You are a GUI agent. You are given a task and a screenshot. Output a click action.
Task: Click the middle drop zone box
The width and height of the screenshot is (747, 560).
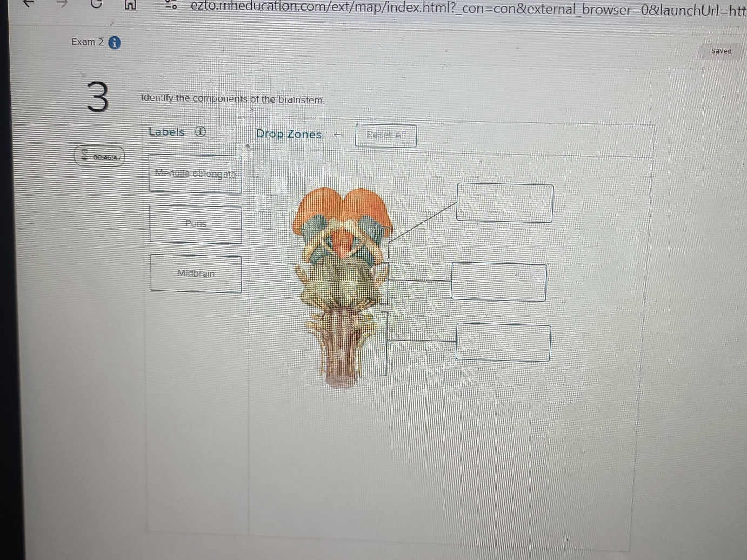point(498,281)
